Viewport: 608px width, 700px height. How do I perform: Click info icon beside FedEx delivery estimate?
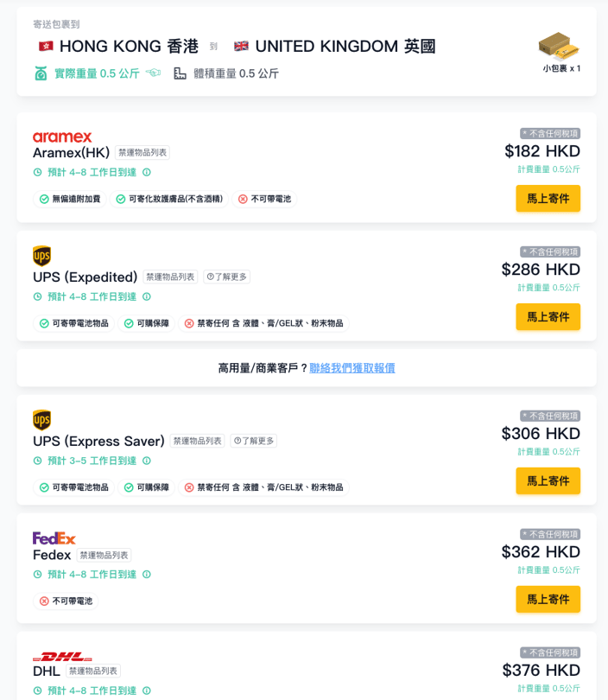pos(147,575)
